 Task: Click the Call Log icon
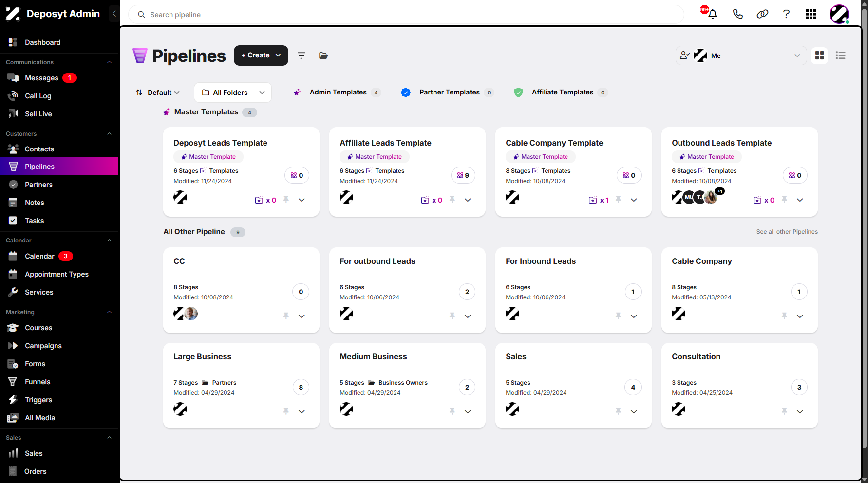(x=13, y=96)
